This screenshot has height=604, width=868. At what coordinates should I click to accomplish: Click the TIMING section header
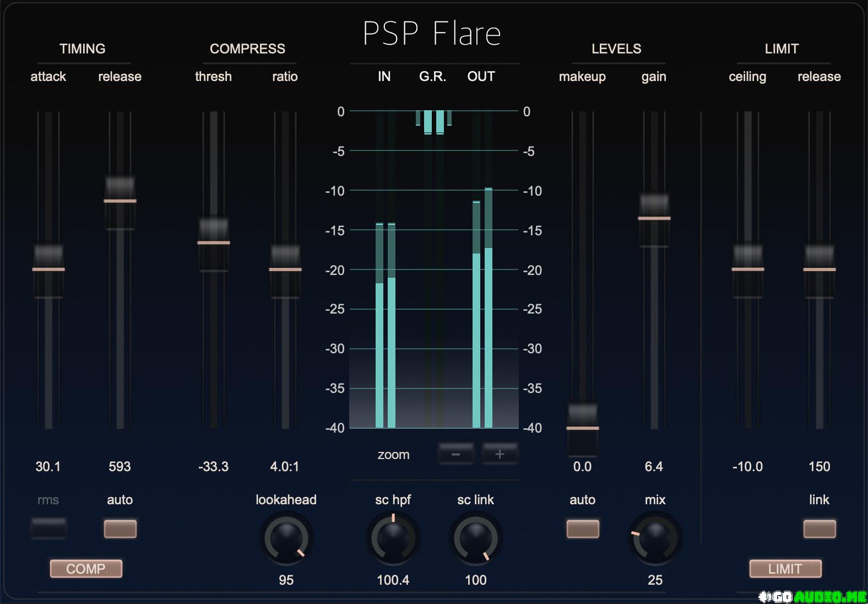pyautogui.click(x=82, y=48)
